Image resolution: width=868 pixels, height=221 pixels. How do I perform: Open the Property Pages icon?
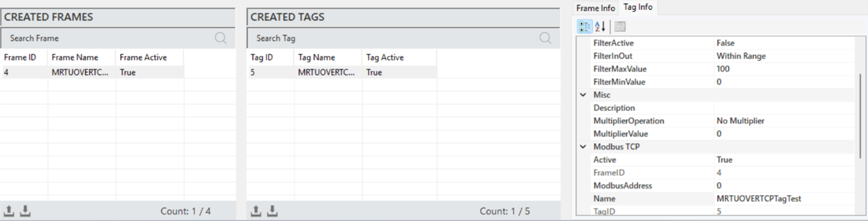click(620, 26)
